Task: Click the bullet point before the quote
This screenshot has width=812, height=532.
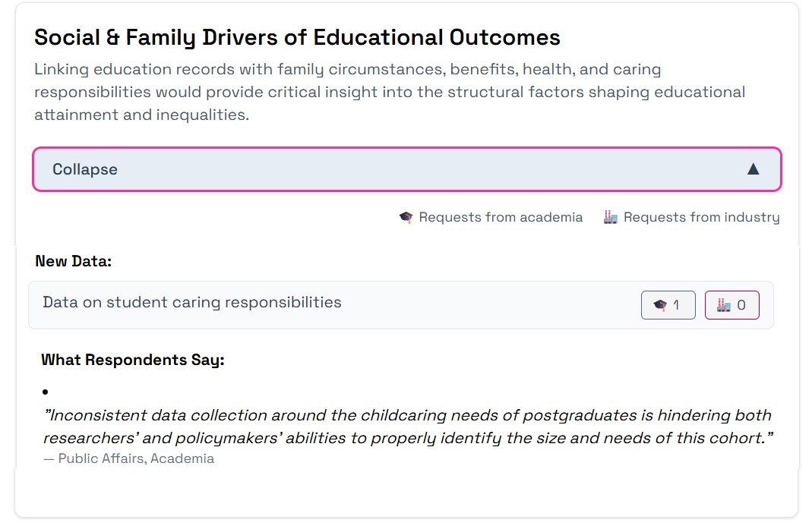Action: [x=46, y=392]
